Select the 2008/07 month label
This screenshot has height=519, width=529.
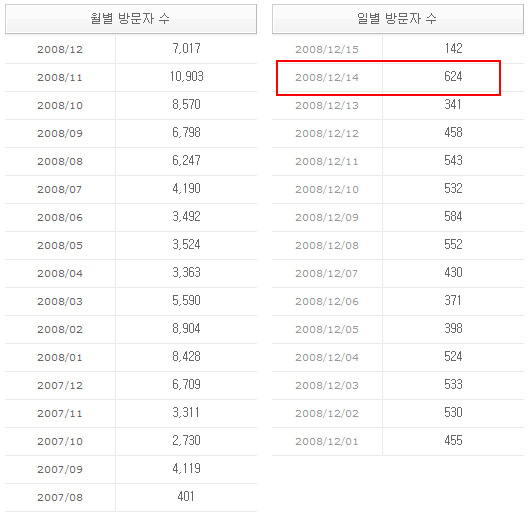[x=60, y=190]
